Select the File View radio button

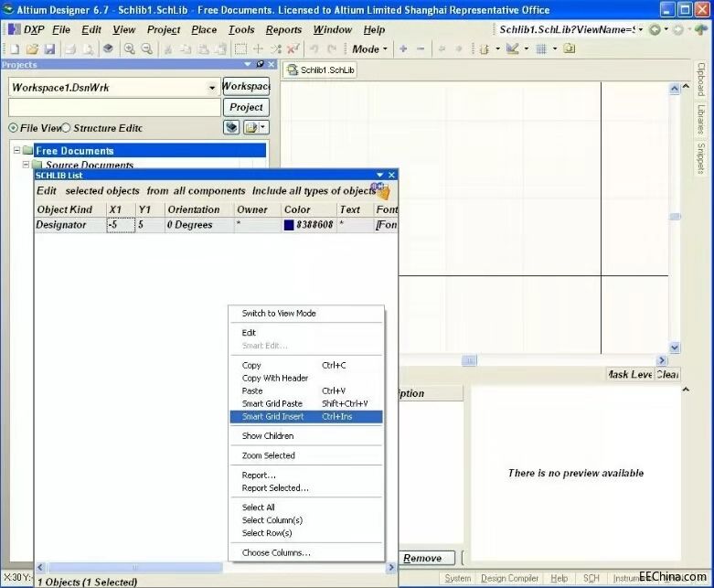tap(13, 128)
